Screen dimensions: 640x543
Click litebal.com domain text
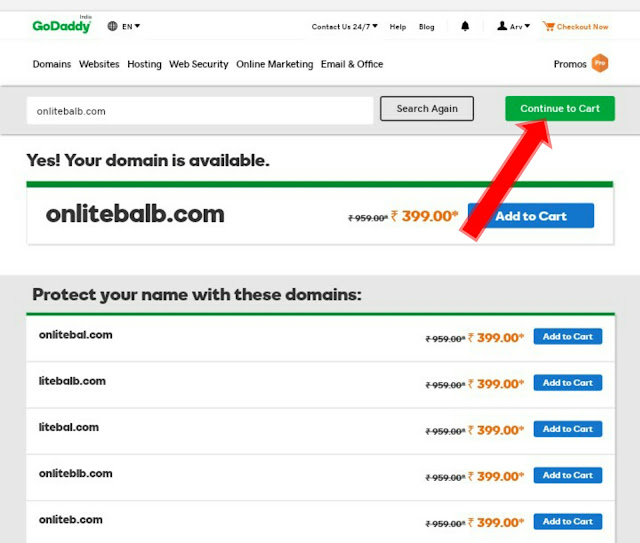tap(69, 427)
